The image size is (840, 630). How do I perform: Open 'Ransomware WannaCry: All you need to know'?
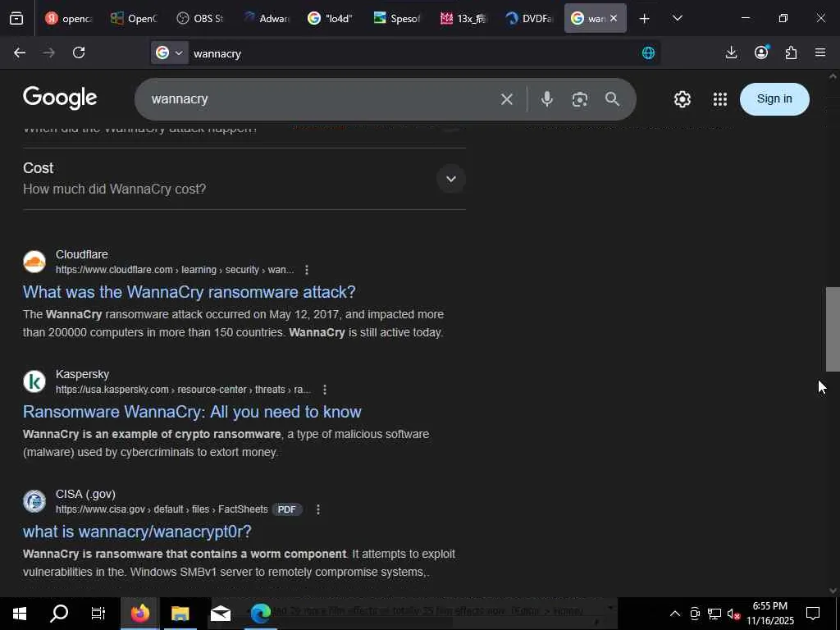(192, 412)
